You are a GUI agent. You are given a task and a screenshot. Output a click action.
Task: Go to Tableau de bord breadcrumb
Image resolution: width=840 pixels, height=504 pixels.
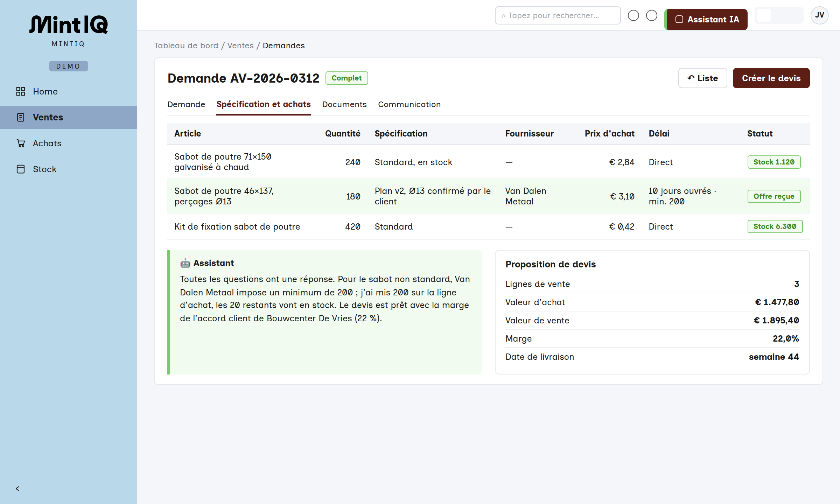click(x=186, y=45)
